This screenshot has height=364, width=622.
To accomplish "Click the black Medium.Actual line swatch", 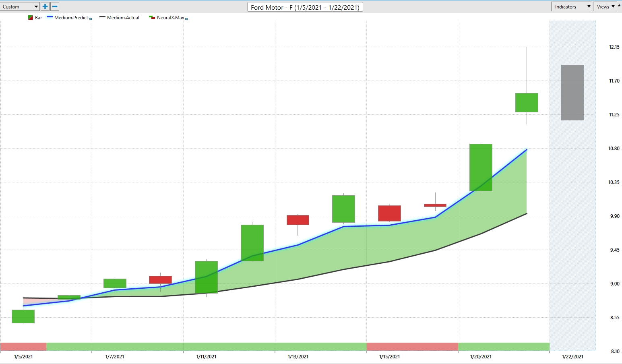I will [103, 17].
